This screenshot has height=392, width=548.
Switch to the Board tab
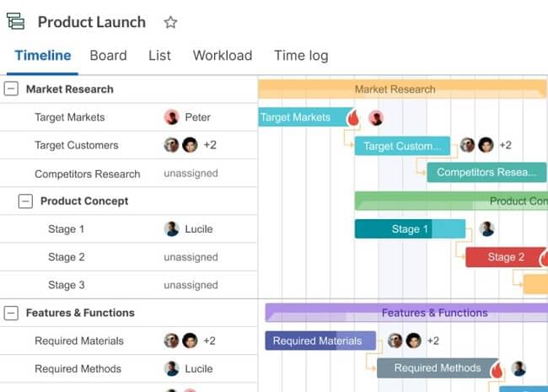tap(108, 56)
